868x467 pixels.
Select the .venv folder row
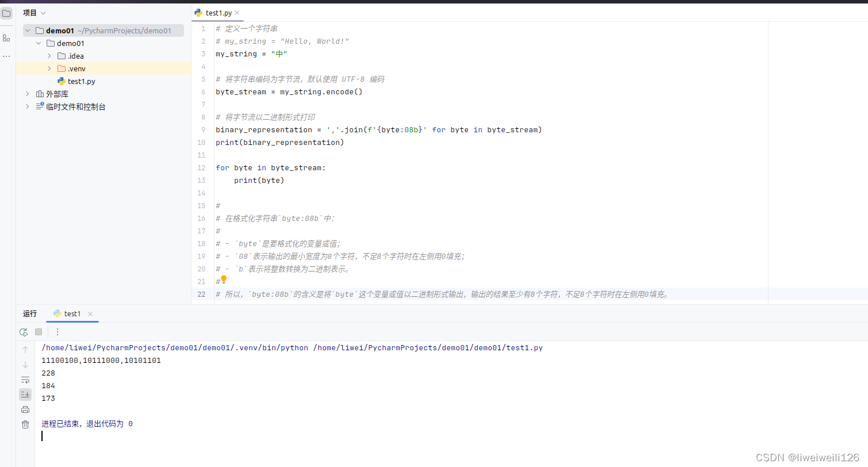pos(104,68)
